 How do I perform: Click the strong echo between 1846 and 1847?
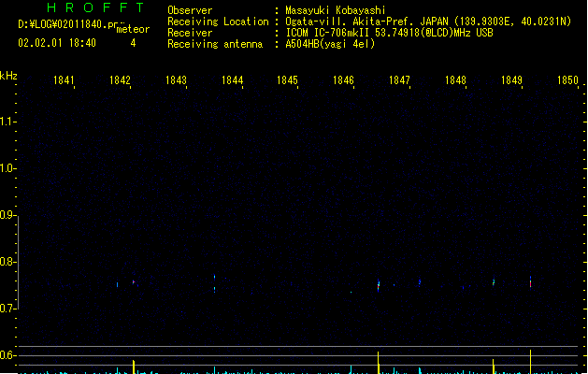pyautogui.click(x=379, y=285)
